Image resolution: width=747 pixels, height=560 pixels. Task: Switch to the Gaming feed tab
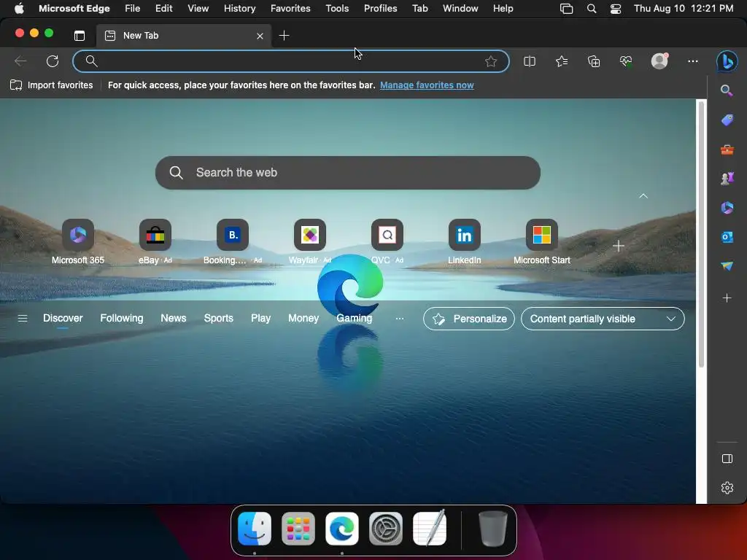pyautogui.click(x=355, y=318)
